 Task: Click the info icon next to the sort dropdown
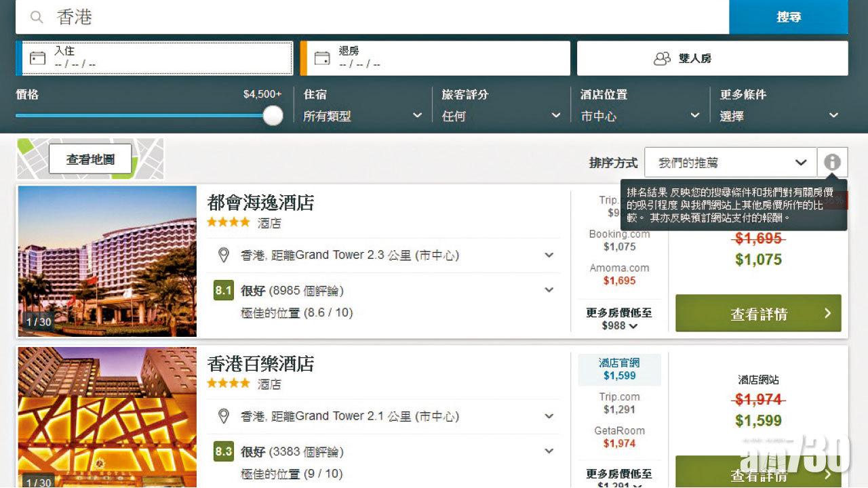point(832,162)
